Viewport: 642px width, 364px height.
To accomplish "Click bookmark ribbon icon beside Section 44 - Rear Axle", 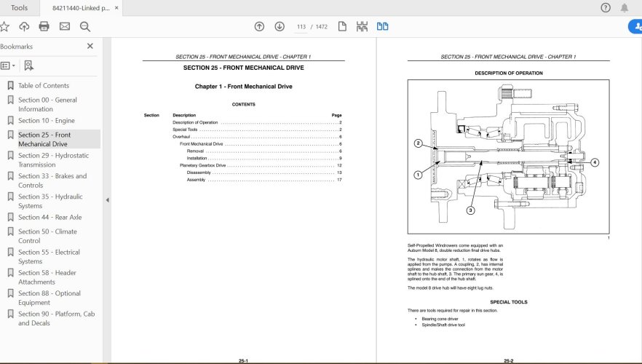I will tap(11, 218).
